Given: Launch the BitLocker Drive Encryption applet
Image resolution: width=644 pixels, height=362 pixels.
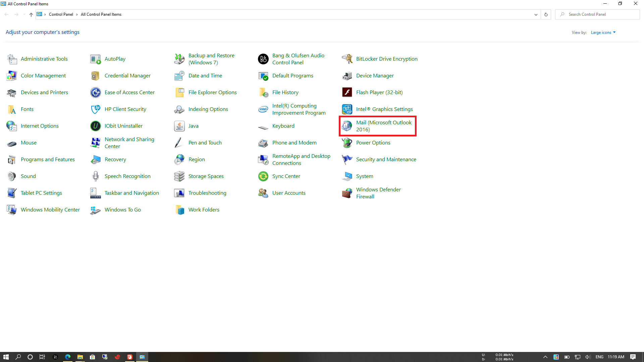Looking at the screenshot, I should click(387, 59).
